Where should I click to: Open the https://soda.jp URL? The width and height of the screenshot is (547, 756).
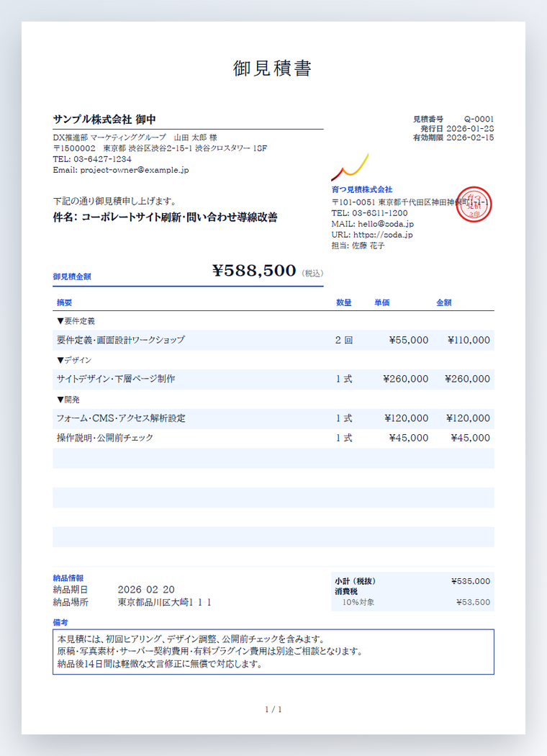[383, 235]
